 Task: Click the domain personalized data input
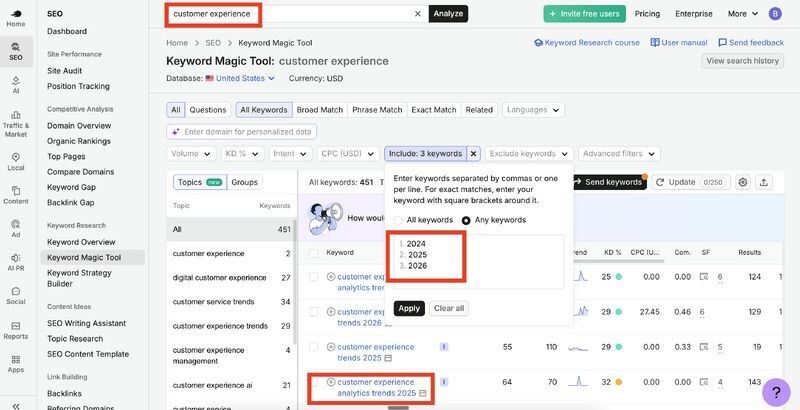pyautogui.click(x=242, y=132)
